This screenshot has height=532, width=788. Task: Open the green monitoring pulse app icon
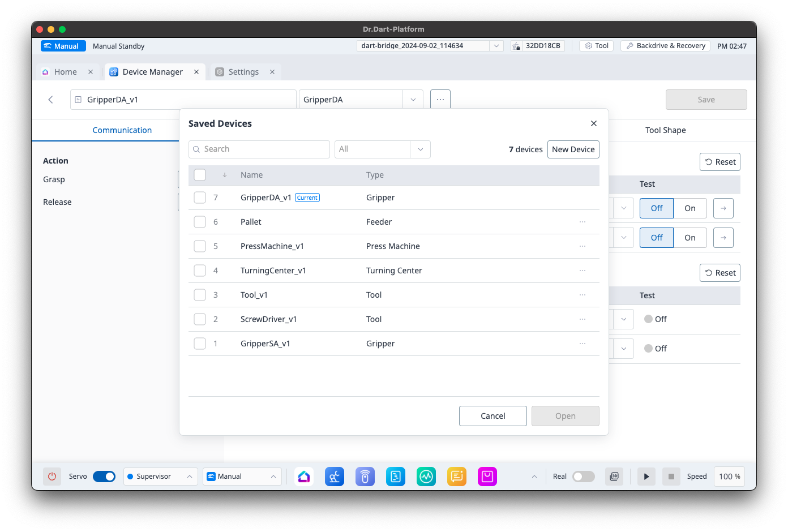[426, 477]
